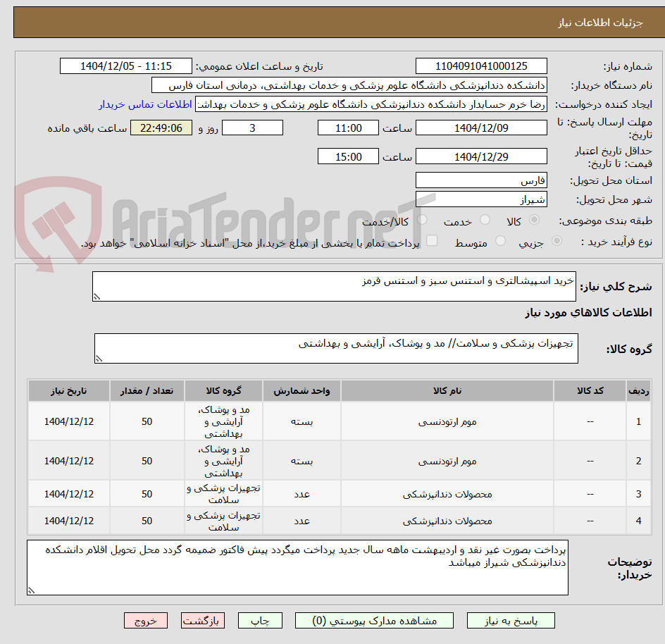Click the resize handle of شرح کلی نیاز textarea
The image size is (665, 644).
click(x=97, y=297)
